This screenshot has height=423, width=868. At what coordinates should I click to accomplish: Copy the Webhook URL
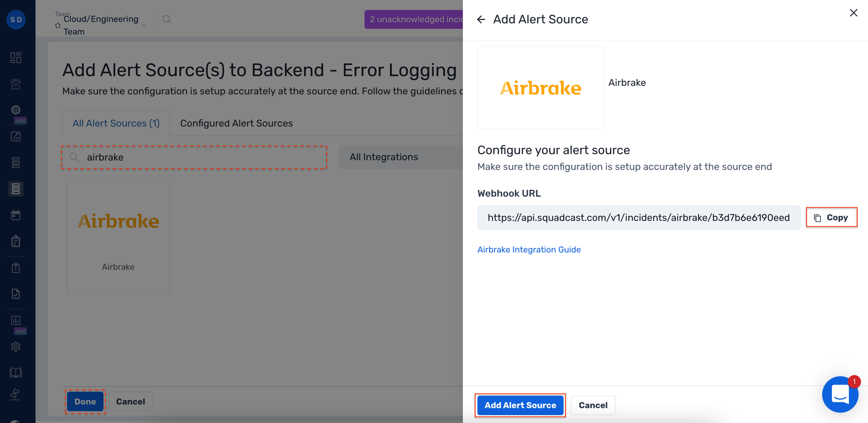(831, 218)
